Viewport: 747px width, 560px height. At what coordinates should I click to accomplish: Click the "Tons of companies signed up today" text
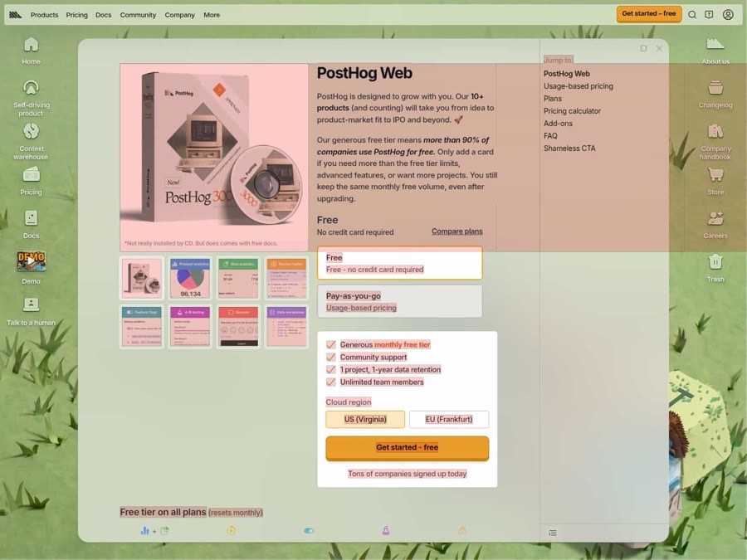(x=408, y=474)
